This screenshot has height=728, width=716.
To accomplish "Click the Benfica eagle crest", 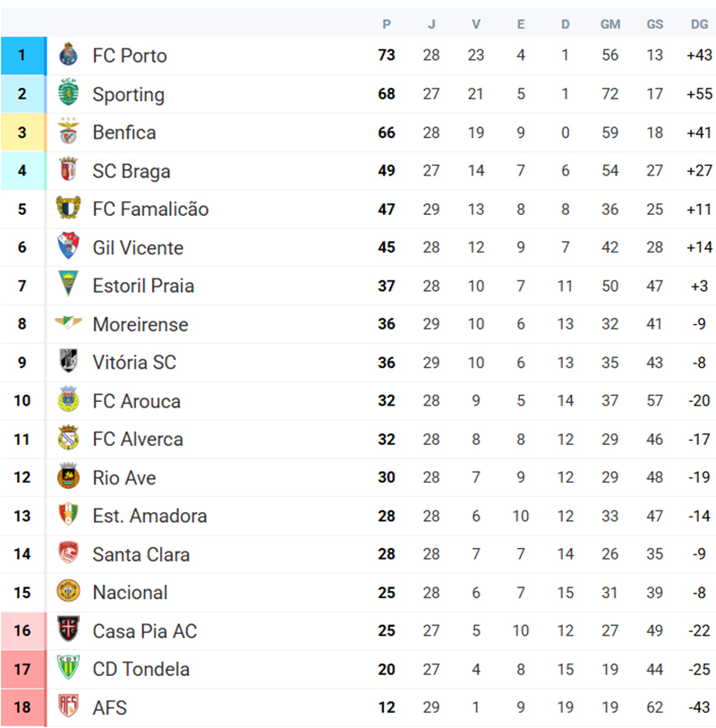I will click(x=68, y=133).
